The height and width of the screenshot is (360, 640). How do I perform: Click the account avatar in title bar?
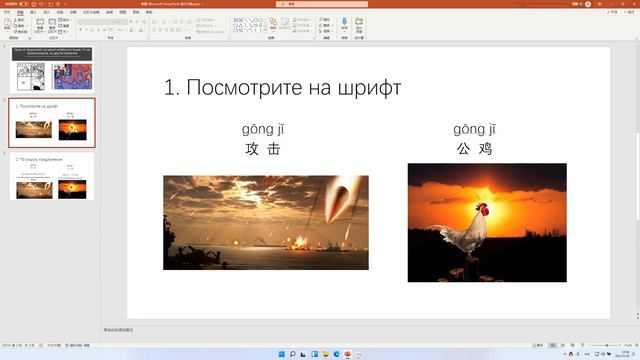pos(588,4)
